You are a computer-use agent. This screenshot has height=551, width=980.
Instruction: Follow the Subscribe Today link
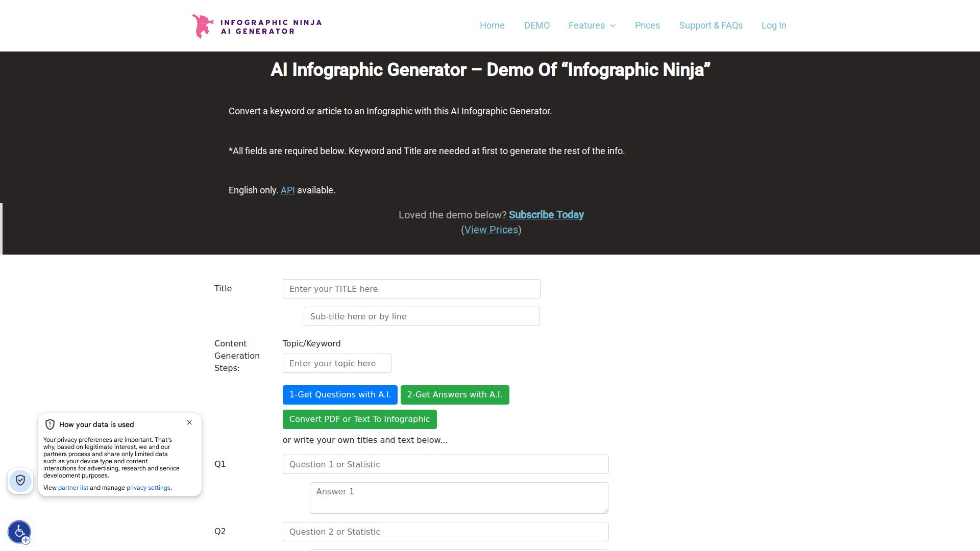click(x=546, y=215)
